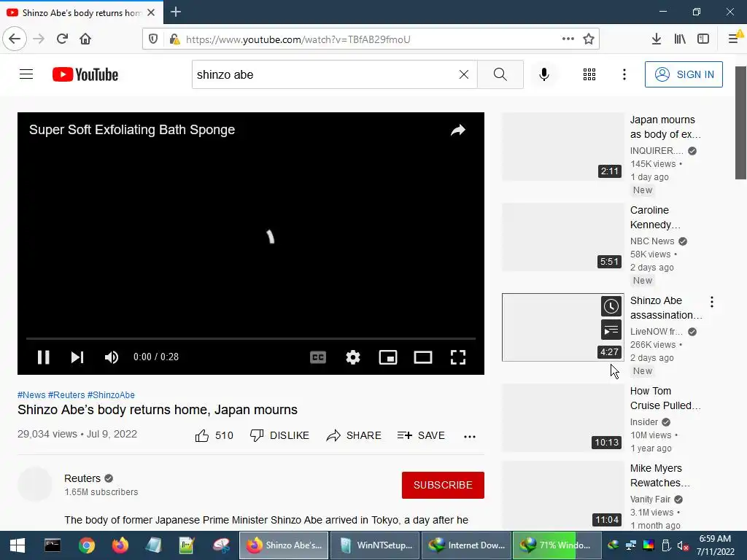Clear the search text with X
Screen dimensions: 747x560
point(463,74)
